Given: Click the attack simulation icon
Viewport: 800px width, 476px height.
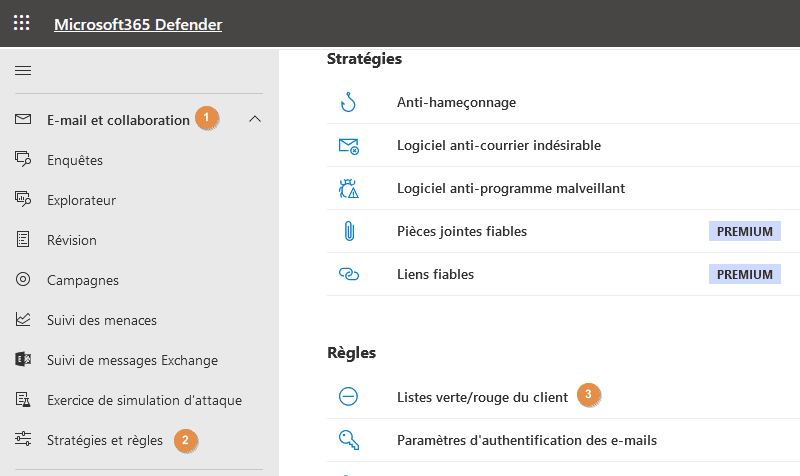Looking at the screenshot, I should pos(23,399).
